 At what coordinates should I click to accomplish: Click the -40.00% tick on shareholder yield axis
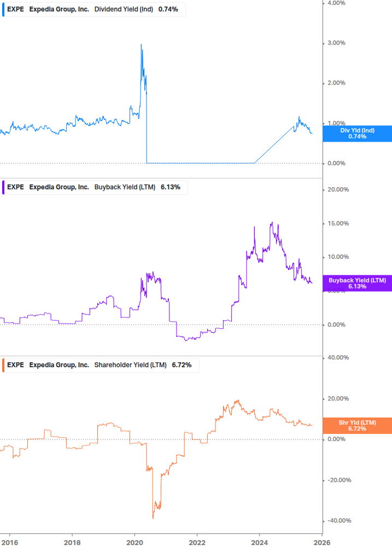(x=339, y=520)
